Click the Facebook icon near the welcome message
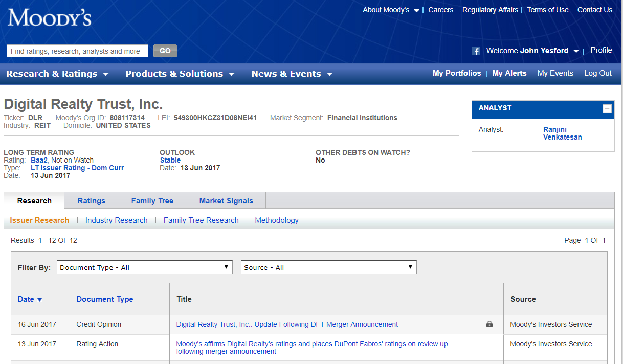Screen dimensions: 623x364 476,51
